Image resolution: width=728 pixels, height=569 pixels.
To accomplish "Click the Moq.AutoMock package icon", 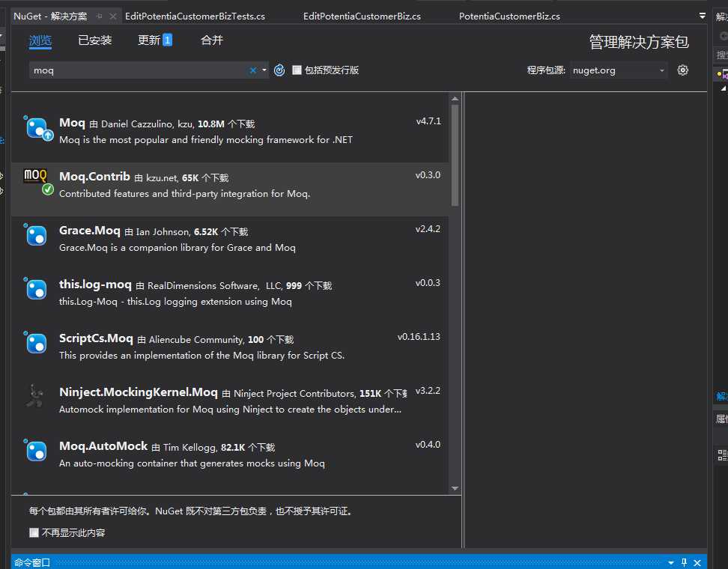I will tap(37, 451).
